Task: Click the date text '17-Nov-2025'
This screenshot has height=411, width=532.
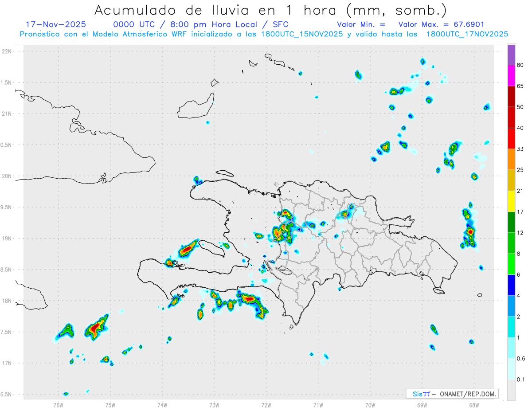Action: pos(56,24)
